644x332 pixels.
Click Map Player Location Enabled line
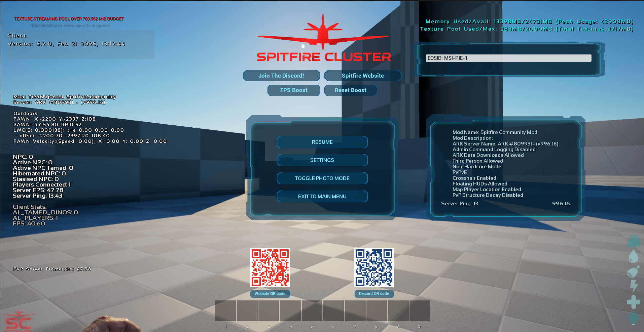coord(487,190)
